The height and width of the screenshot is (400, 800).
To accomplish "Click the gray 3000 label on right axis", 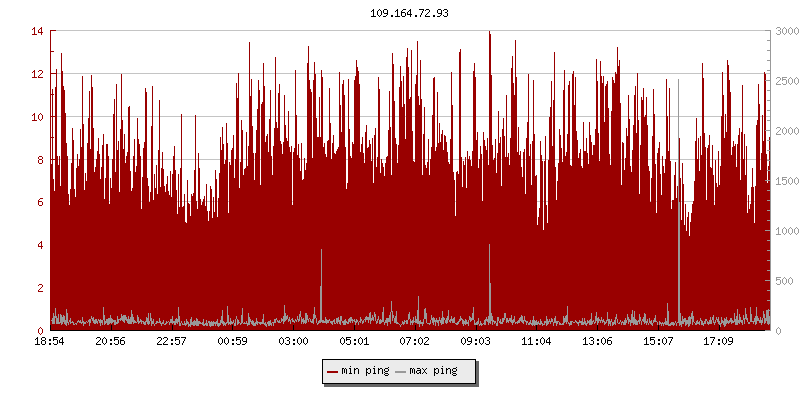I will (x=785, y=32).
